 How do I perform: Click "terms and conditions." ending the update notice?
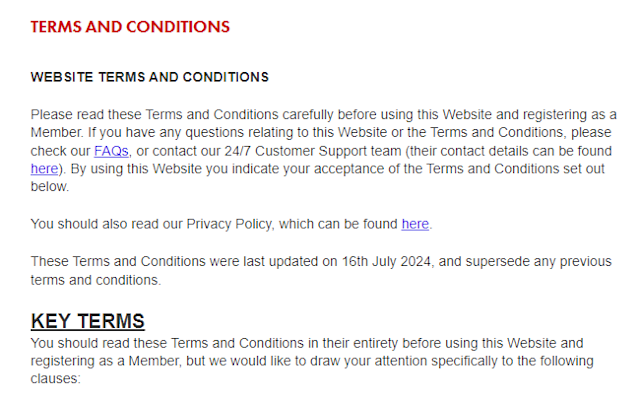[x=96, y=280]
